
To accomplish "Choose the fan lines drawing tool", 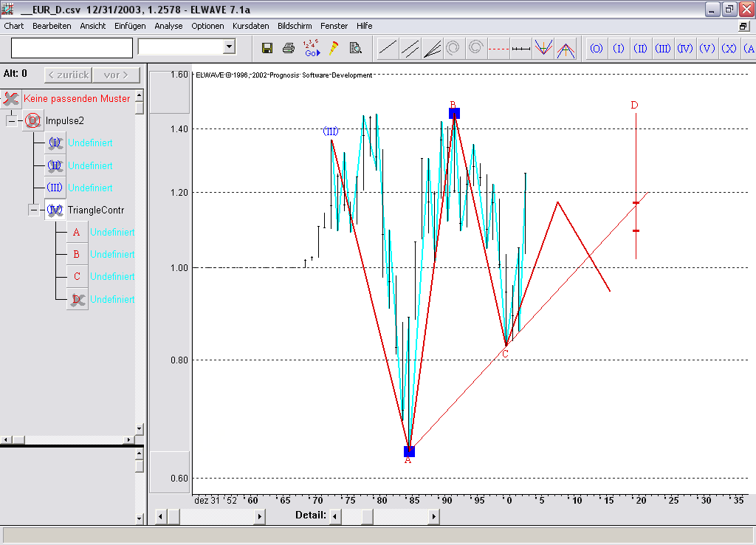I will point(432,49).
